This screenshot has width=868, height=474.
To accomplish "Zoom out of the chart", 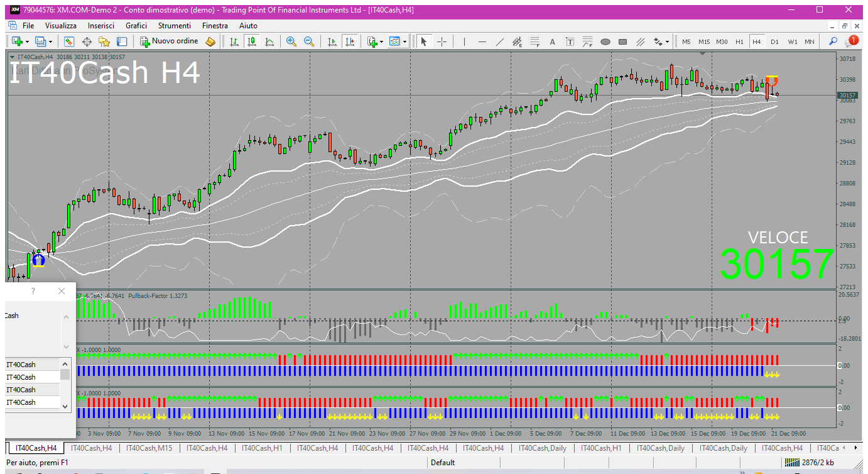I will point(309,41).
